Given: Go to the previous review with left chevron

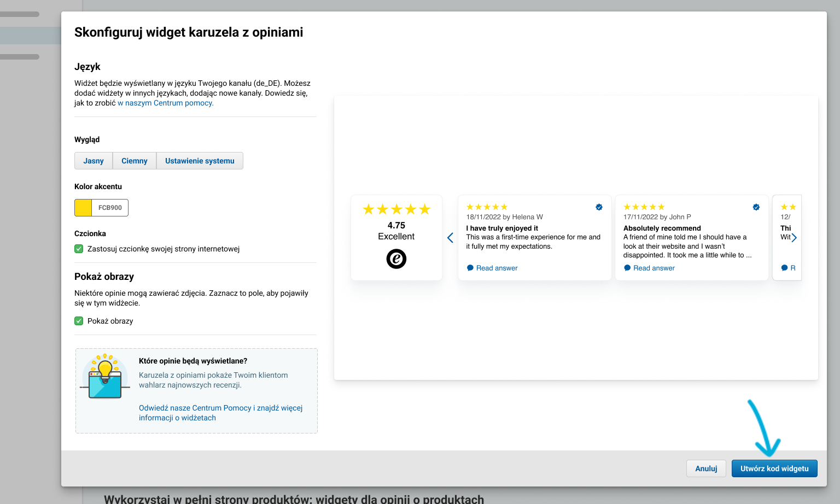Looking at the screenshot, I should coord(450,238).
